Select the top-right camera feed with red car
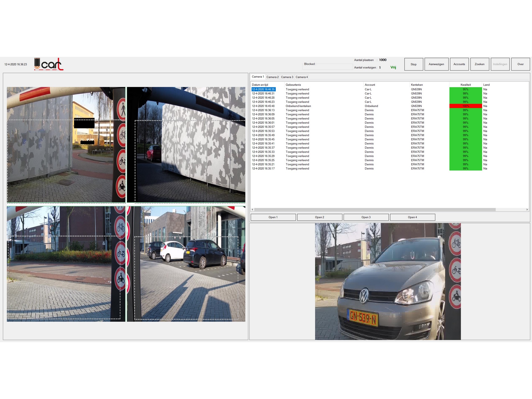This screenshot has width=532, height=399. tap(186, 145)
